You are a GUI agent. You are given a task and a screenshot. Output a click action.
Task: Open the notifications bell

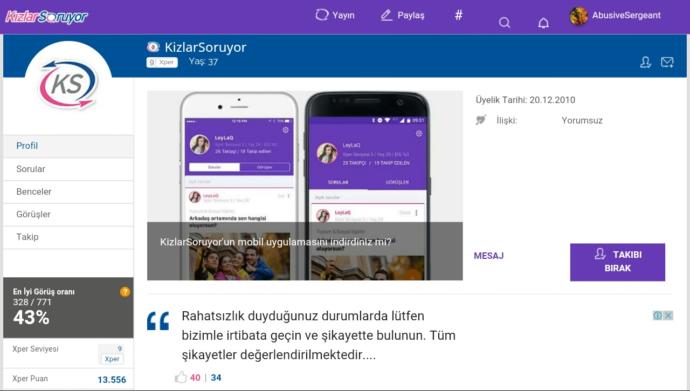[x=543, y=23]
